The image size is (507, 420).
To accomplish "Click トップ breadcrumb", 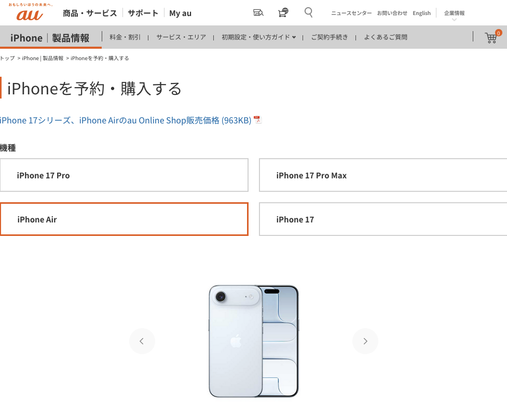I will (x=7, y=58).
